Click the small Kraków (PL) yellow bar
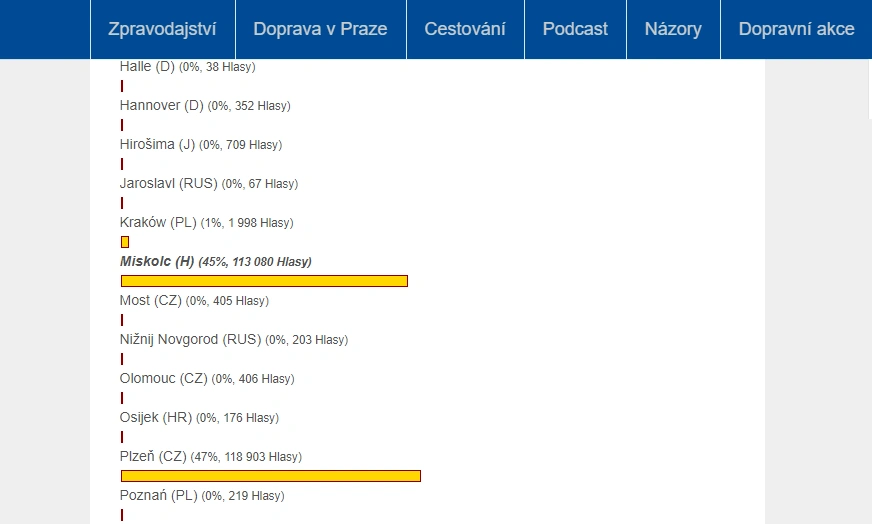 click(x=125, y=242)
